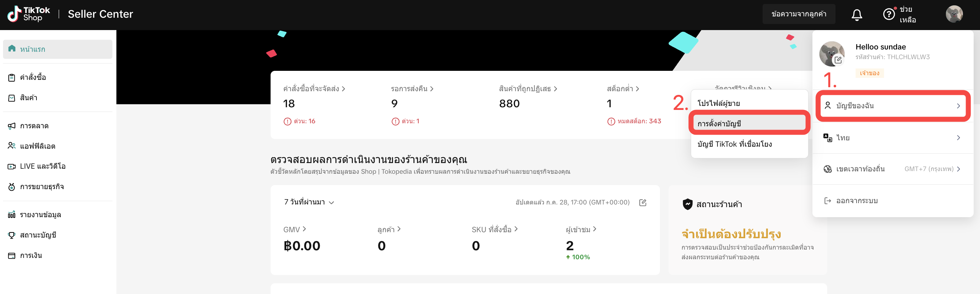Open the บัญชีของฉัน account menu item

point(892,106)
